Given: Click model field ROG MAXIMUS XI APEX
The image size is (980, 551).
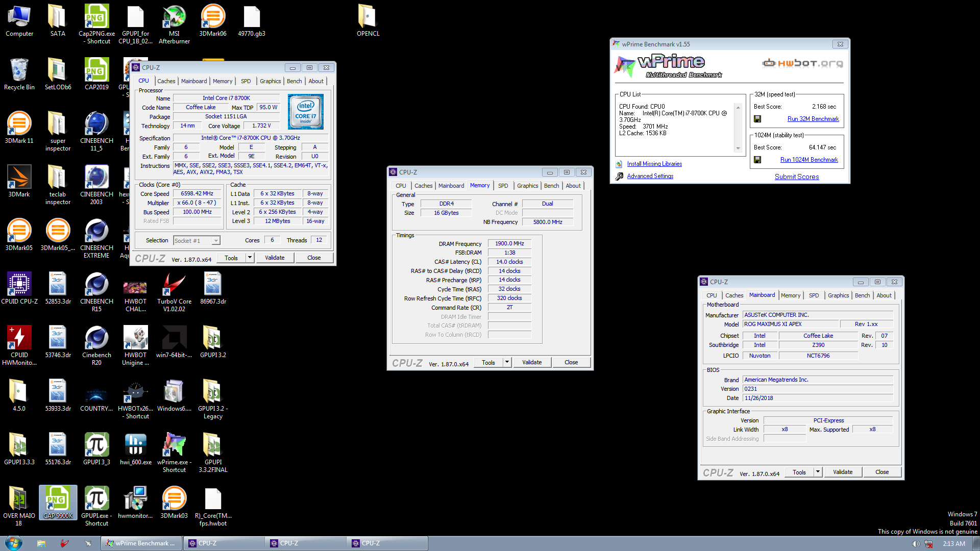Looking at the screenshot, I should click(791, 324).
